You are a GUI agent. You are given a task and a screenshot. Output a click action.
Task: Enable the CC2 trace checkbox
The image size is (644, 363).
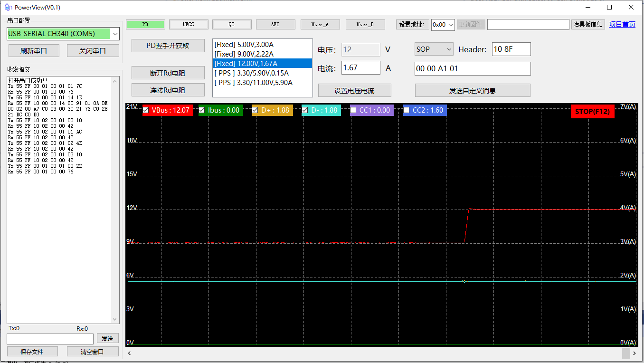(x=407, y=110)
